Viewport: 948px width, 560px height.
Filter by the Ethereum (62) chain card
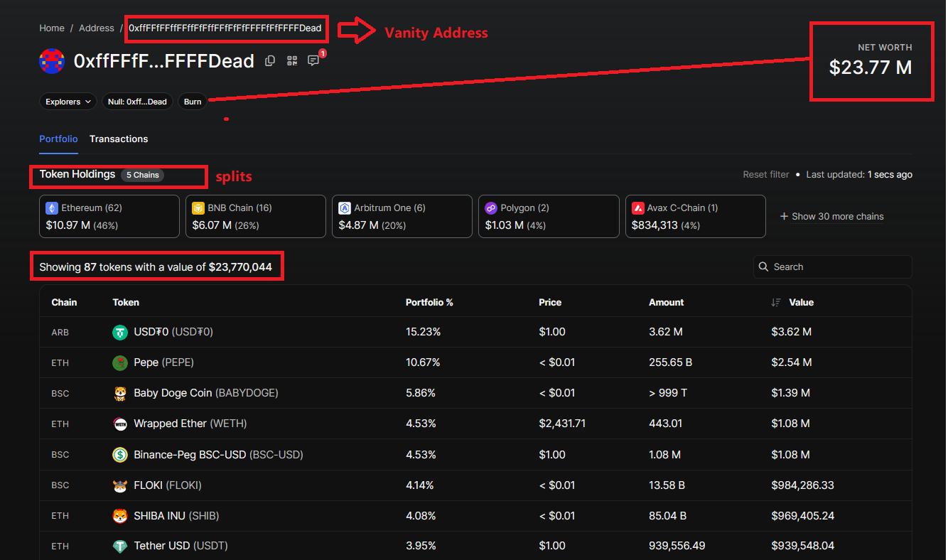109,216
